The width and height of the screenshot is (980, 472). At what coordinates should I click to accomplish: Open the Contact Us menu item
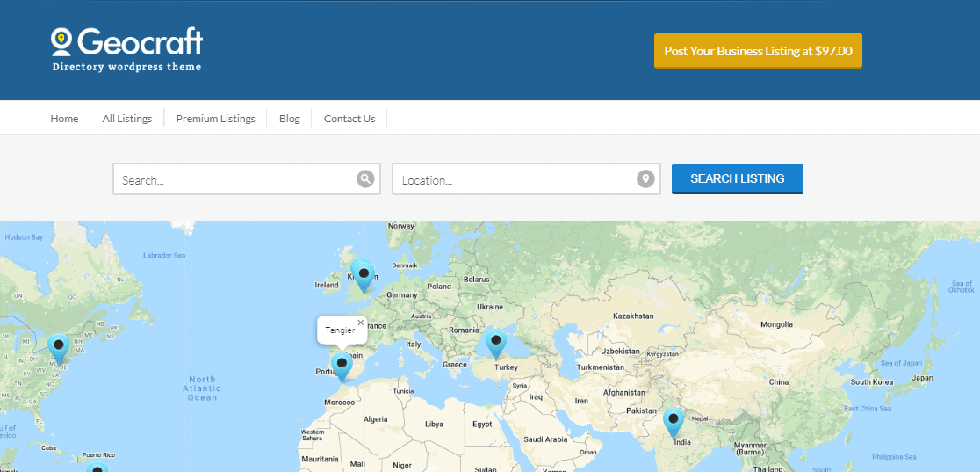(x=349, y=119)
